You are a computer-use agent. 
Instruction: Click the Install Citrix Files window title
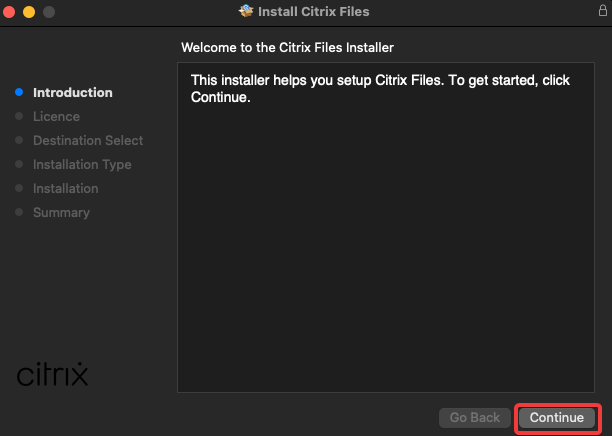tap(314, 12)
